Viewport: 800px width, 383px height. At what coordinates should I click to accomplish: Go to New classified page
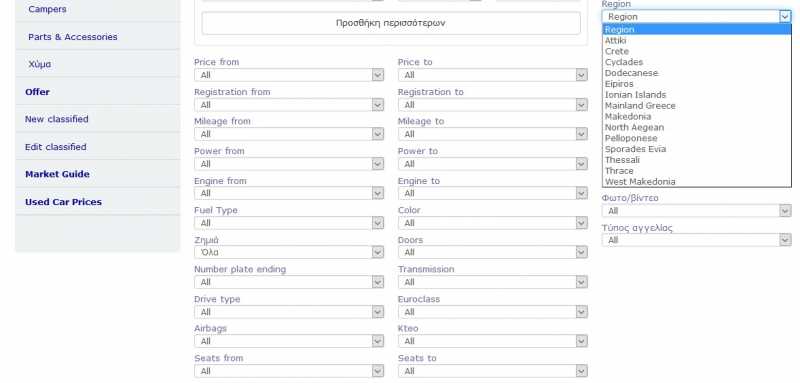pos(57,119)
